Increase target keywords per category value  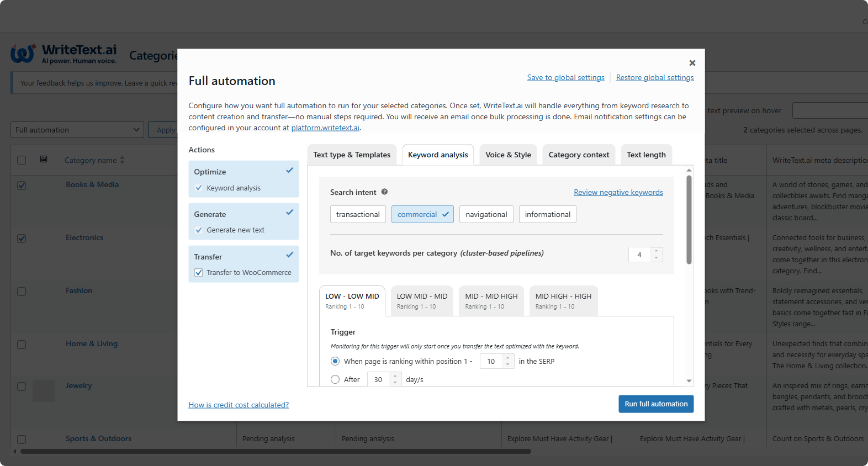(656, 251)
